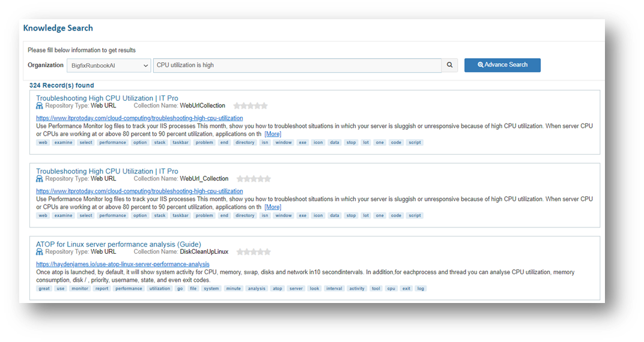Click repository icon of second search result
This screenshot has height=342, width=644.
click(40, 179)
